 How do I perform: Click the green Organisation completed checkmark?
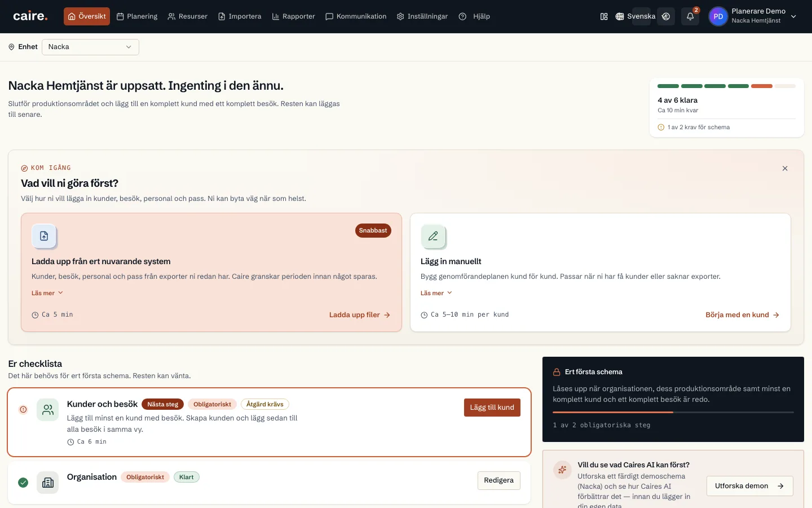click(x=23, y=483)
